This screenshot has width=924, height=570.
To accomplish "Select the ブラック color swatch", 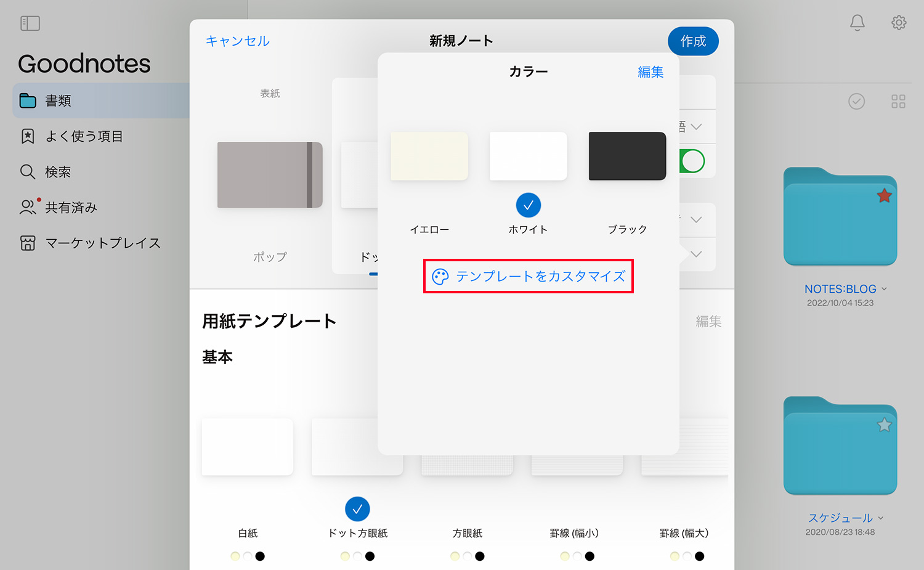I will click(x=627, y=156).
